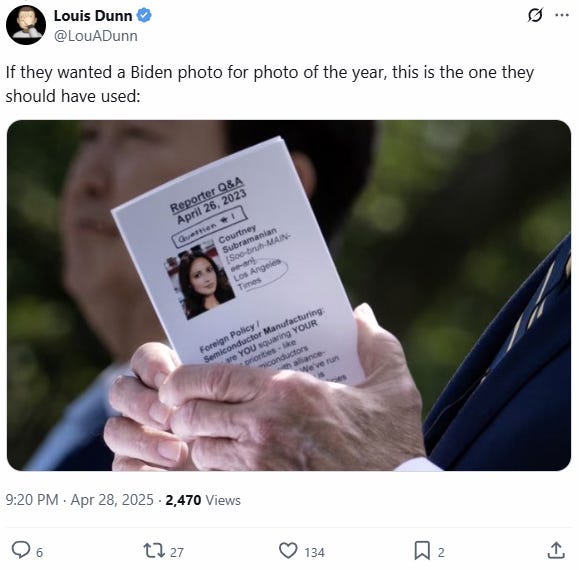Click the like count 134
The height and width of the screenshot is (570, 579).
point(315,553)
